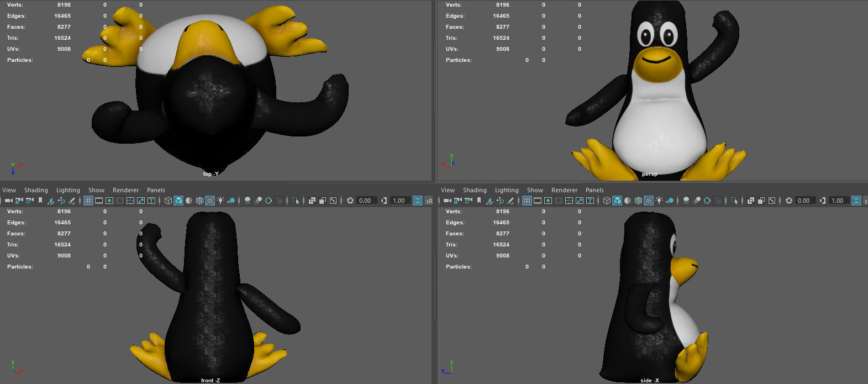The width and height of the screenshot is (868, 384).
Task: Toggle view transform button in front -Z panel
Action: click(417, 201)
